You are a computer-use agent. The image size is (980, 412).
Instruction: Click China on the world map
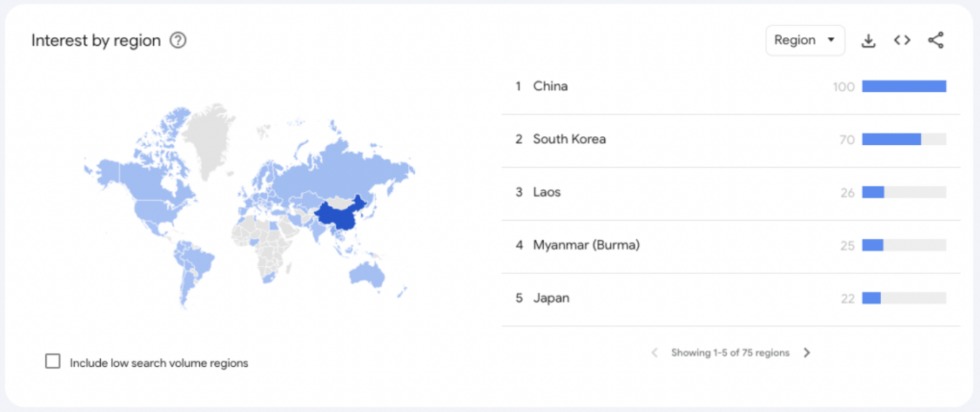[338, 217]
